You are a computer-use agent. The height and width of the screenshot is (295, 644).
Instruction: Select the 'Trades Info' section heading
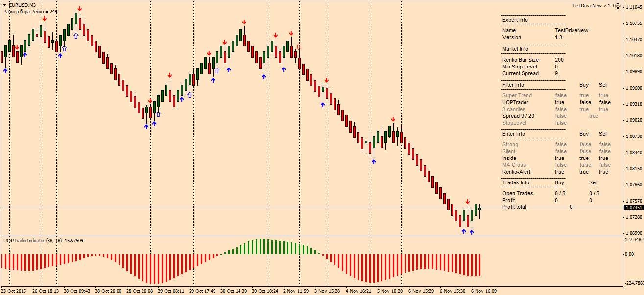click(516, 182)
